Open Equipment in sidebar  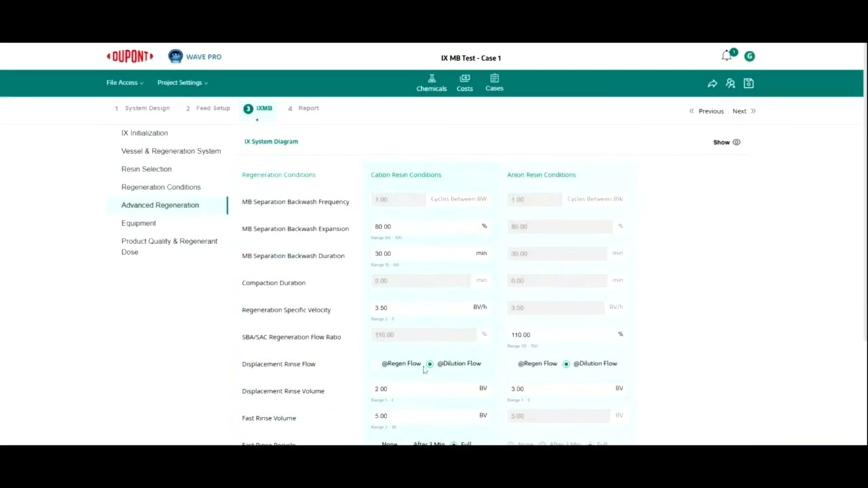(x=138, y=223)
